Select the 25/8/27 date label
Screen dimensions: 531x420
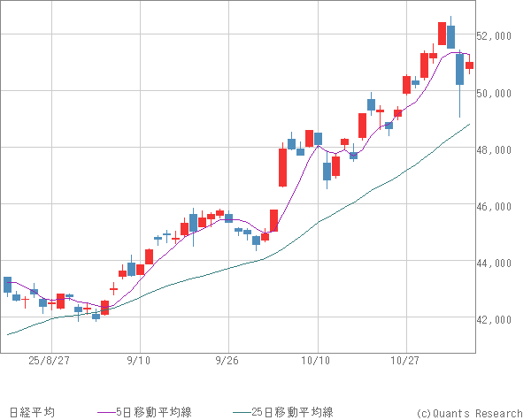tap(50, 361)
